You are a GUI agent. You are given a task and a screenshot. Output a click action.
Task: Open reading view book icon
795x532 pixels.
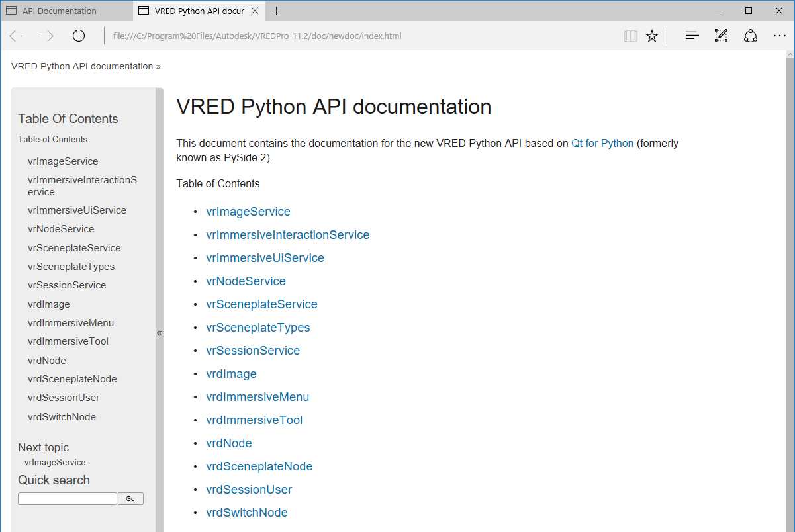(x=630, y=36)
